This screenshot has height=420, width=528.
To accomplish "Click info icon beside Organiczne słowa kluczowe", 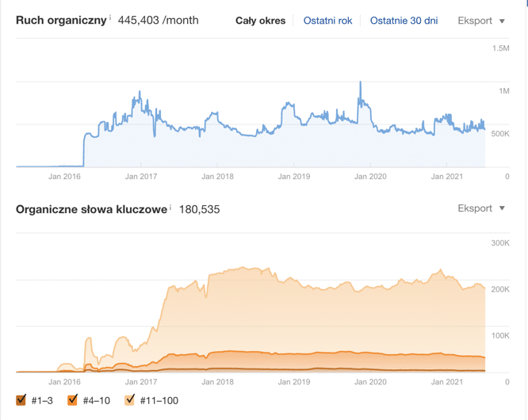I will point(170,206).
